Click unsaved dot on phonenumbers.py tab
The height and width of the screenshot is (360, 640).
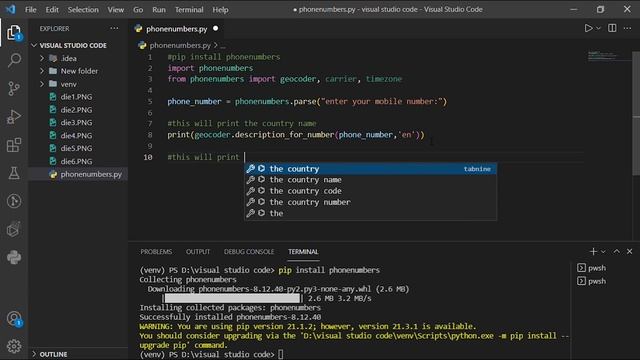click(x=216, y=28)
